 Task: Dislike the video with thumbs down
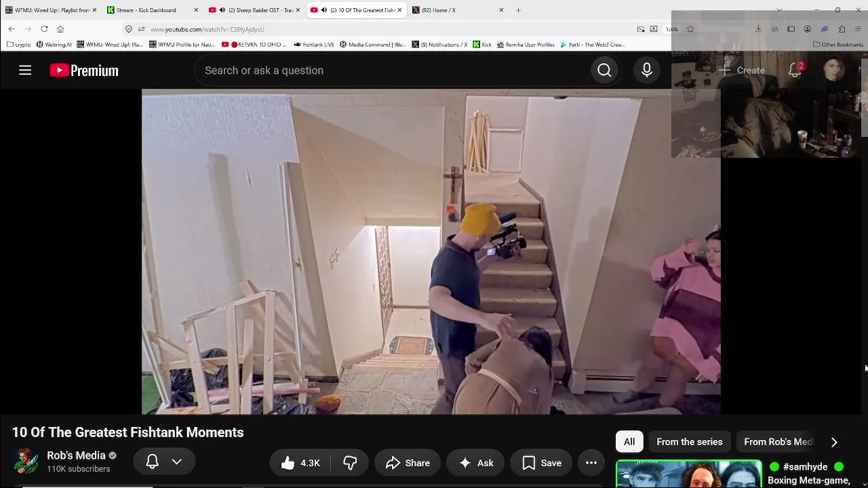point(350,463)
